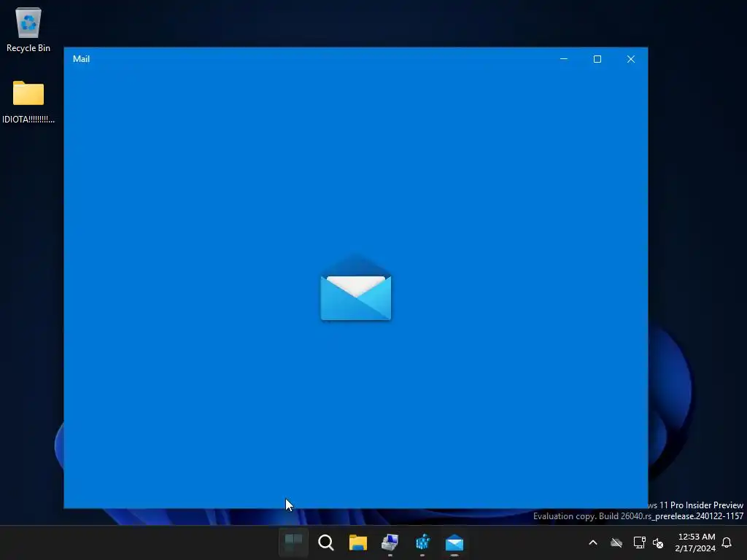Open the Start menu button
The image size is (747, 560).
click(x=293, y=542)
